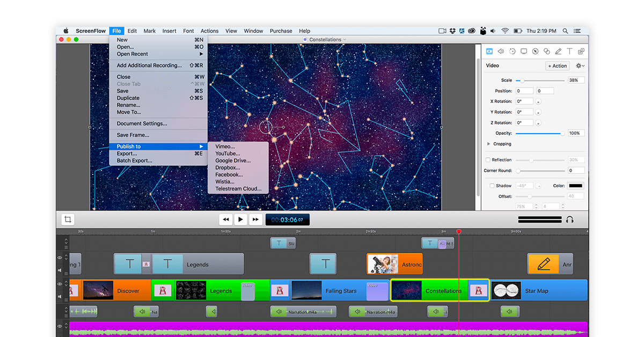Click the timecode display

tap(288, 219)
